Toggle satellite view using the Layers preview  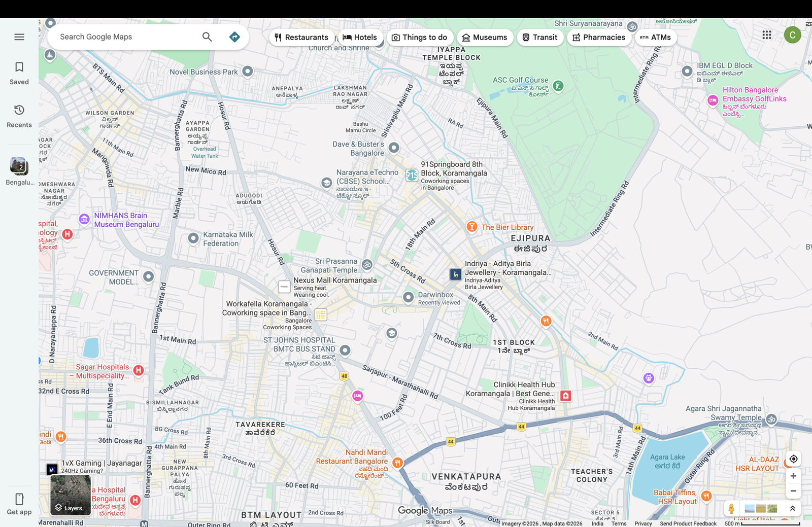pyautogui.click(x=70, y=494)
